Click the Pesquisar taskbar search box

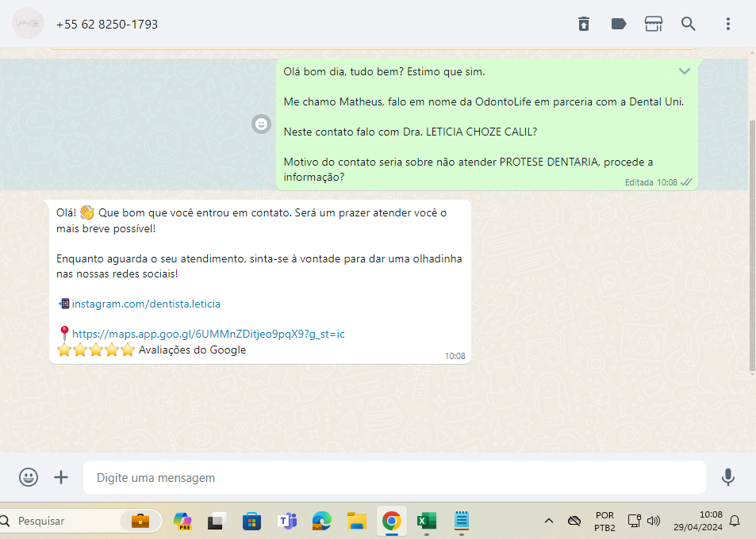coord(79,522)
